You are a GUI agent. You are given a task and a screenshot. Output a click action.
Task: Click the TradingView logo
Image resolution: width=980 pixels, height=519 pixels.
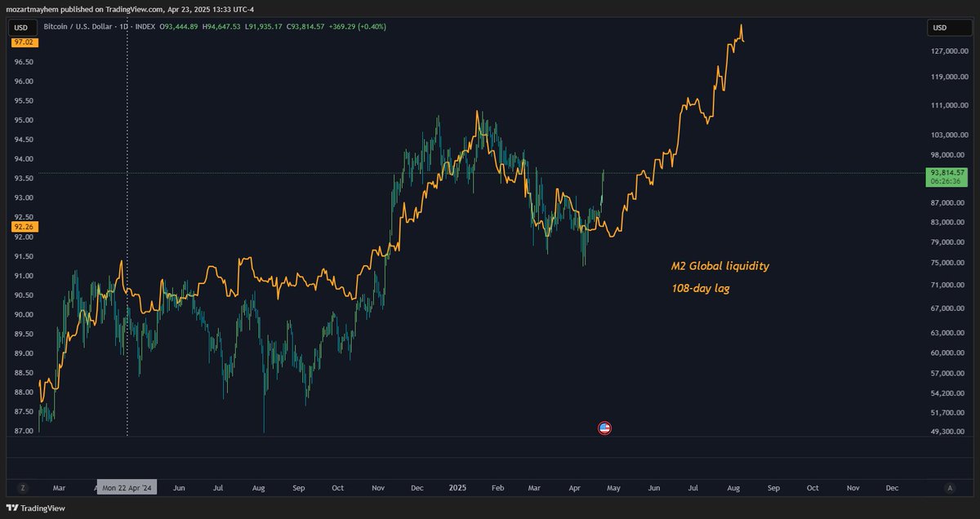pos(35,508)
